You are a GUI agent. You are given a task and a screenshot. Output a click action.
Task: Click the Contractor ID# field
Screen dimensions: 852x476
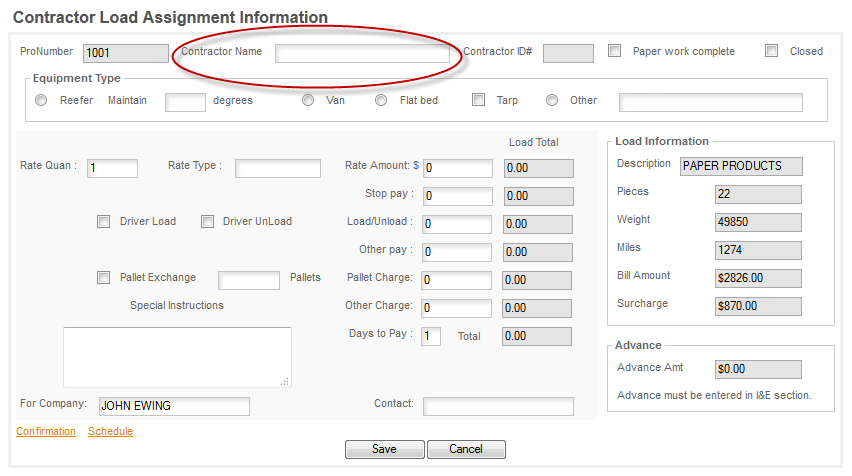pos(568,53)
